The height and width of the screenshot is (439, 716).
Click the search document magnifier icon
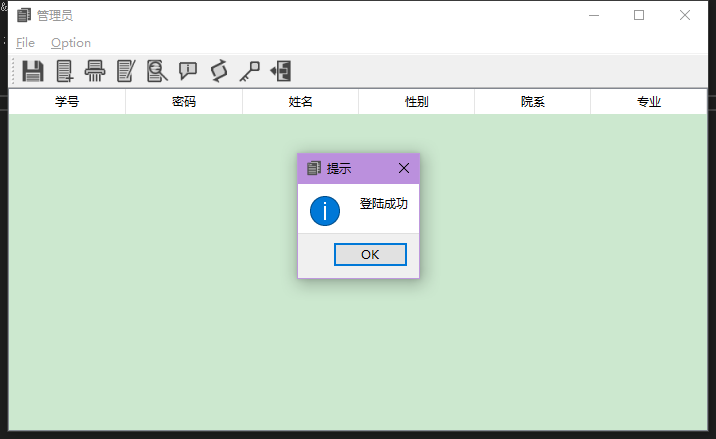tap(157, 71)
